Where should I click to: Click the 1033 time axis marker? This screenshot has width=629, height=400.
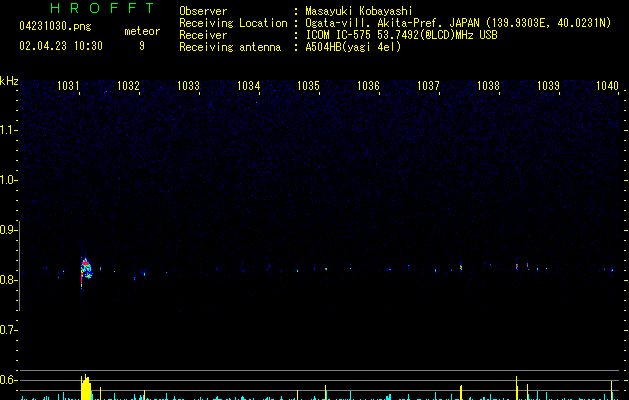188,86
